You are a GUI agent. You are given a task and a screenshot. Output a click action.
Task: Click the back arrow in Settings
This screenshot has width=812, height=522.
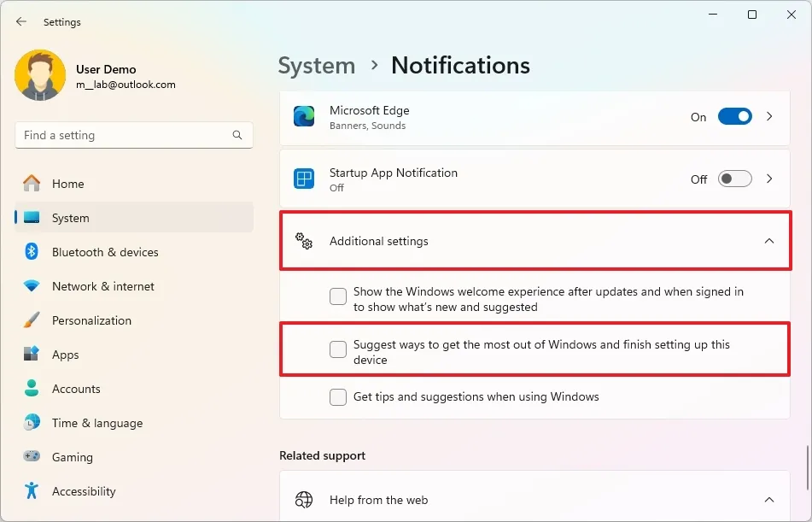click(x=21, y=22)
